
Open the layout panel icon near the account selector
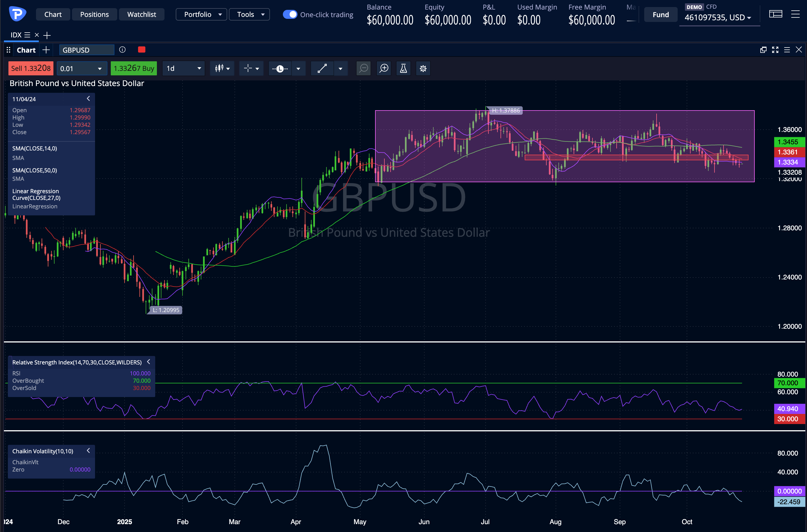coord(776,14)
